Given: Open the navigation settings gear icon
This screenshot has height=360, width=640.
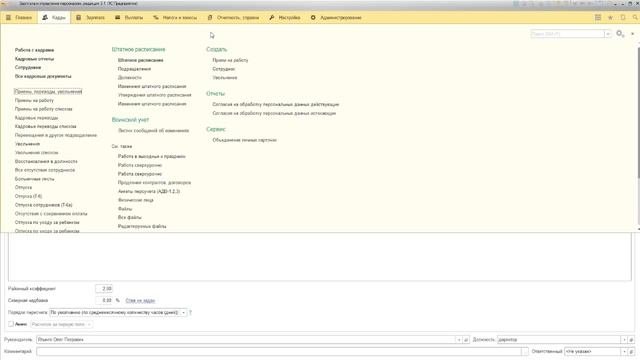Looking at the screenshot, I should [x=620, y=33].
